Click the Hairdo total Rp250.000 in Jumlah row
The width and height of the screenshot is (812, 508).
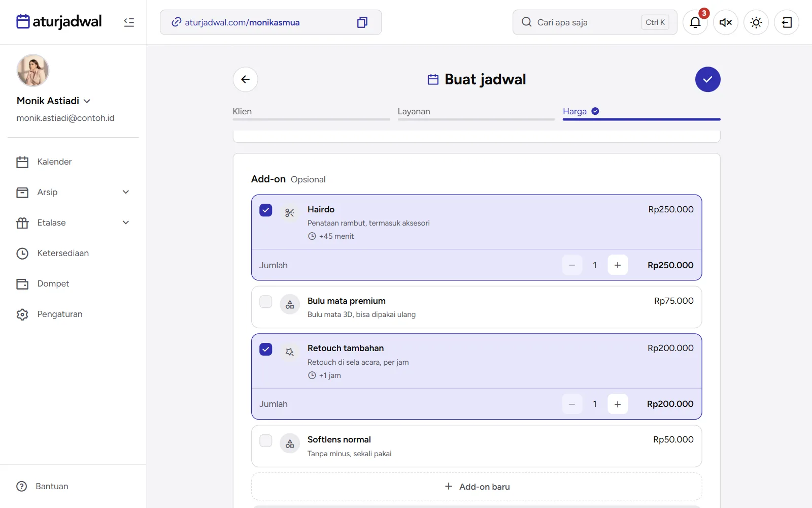[x=670, y=265]
